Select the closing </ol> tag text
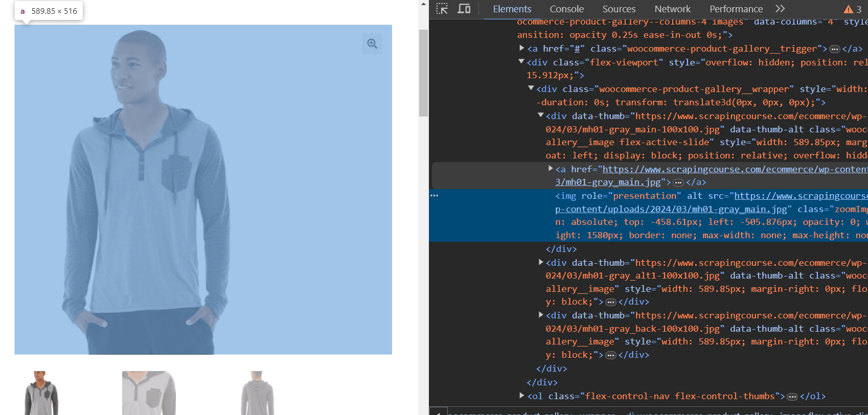This screenshot has width=868, height=415. [813, 396]
